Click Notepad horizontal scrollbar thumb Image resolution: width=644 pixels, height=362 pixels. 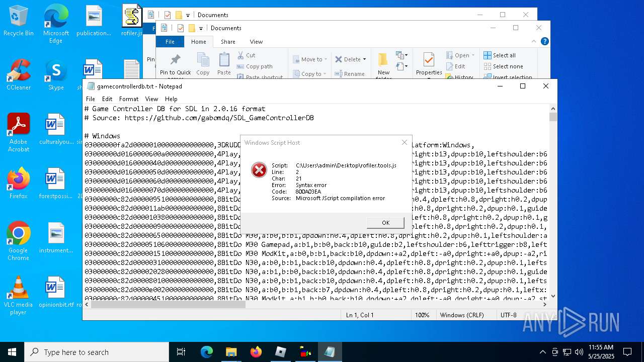click(168, 305)
